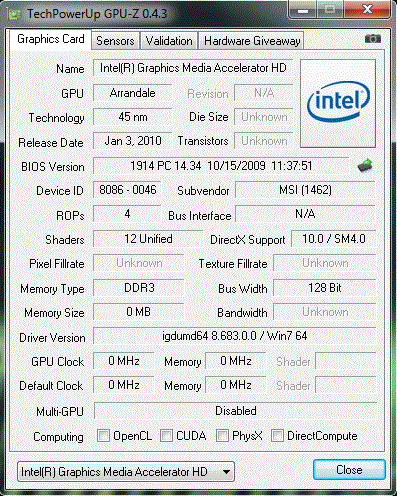Screen dimensions: 397x496
Task: Click the Shader field in Default Clock row
Action: click(x=346, y=385)
